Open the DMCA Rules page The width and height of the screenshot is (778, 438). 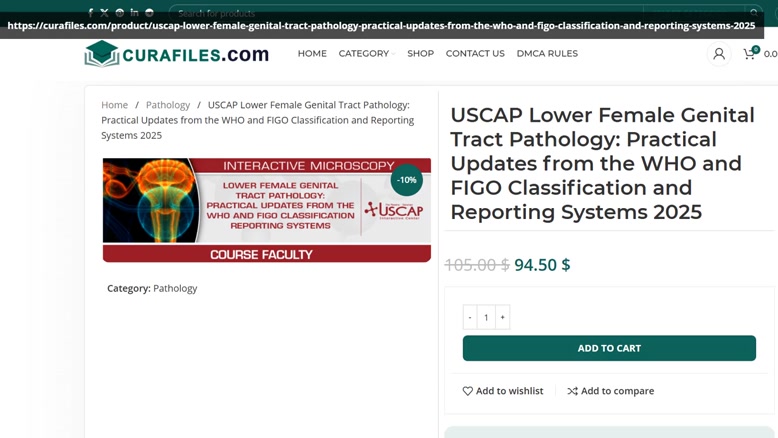tap(547, 54)
